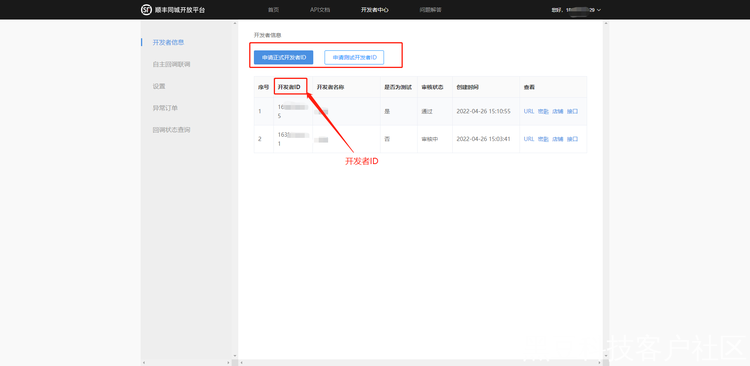Open 店铺 link in row 2
Screen dimensions: 750x366
click(x=558, y=139)
